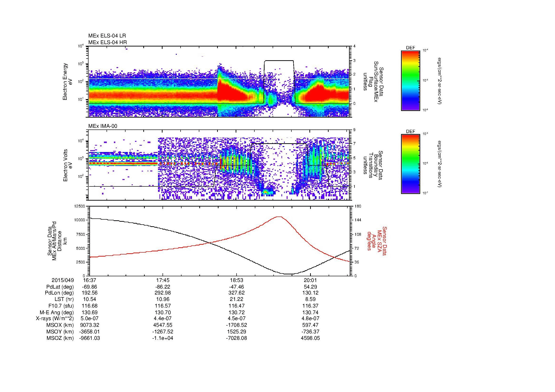This screenshot has width=555, height=392.
Task: Click the PdLat value '-69.86'
Action: point(90,287)
